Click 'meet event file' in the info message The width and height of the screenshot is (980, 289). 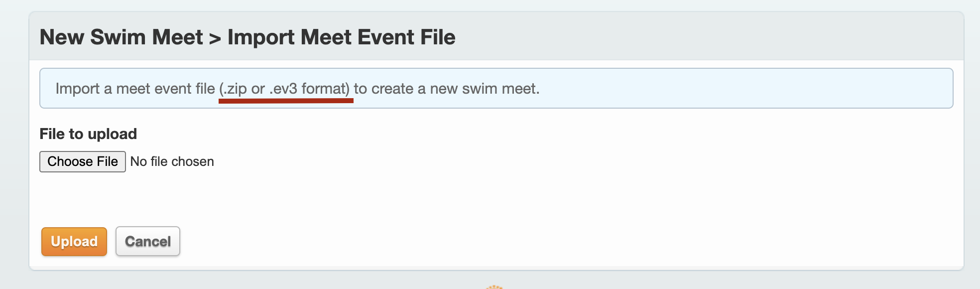(x=165, y=89)
